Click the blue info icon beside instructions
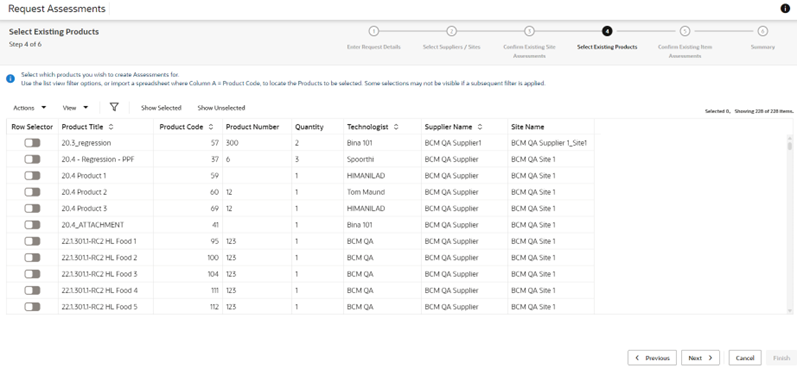797x370 pixels. [x=10, y=79]
